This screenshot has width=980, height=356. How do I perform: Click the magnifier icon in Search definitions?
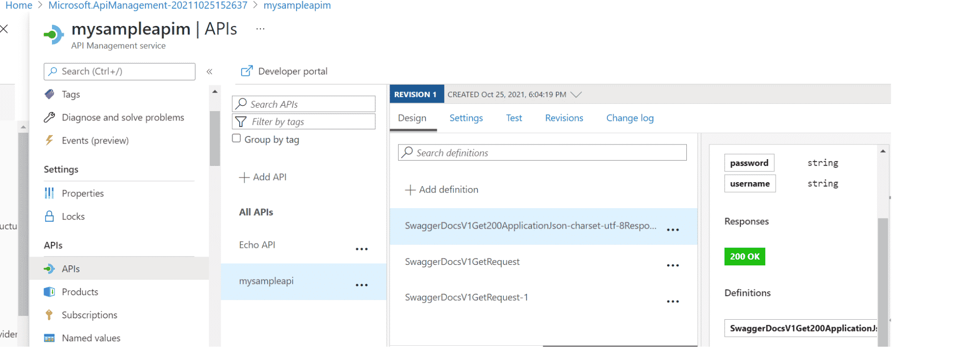click(x=407, y=152)
